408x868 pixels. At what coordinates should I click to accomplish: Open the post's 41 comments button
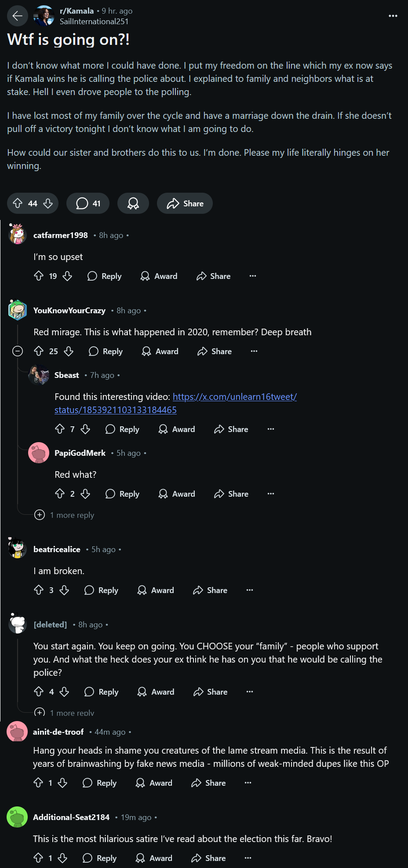[x=88, y=203]
